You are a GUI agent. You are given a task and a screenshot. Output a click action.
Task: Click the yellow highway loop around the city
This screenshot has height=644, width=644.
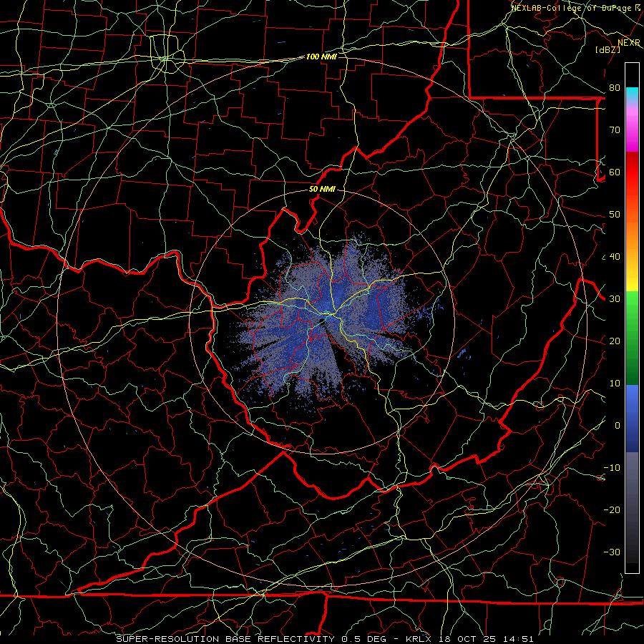167,54
